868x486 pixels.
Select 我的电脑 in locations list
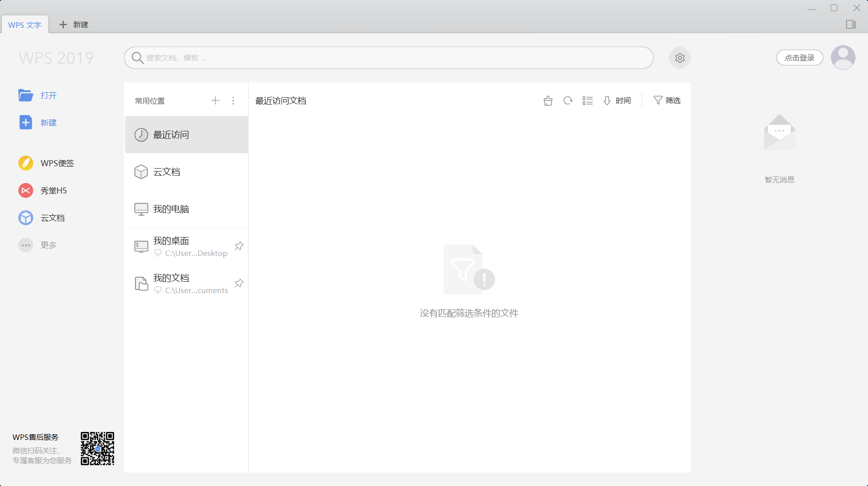point(171,209)
